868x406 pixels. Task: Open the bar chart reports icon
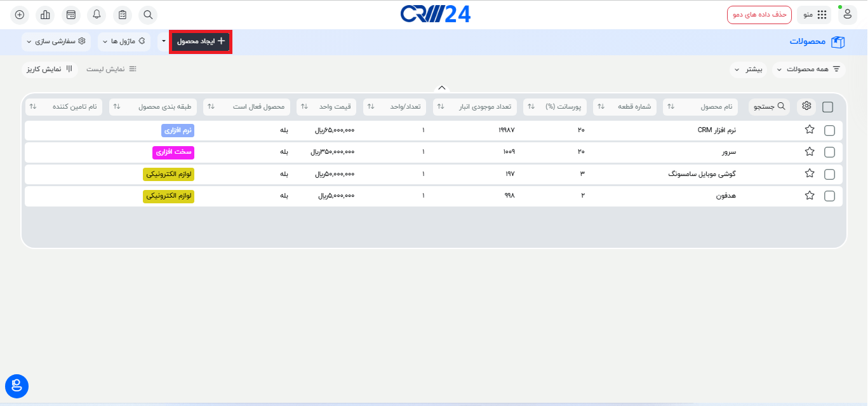[x=45, y=14]
